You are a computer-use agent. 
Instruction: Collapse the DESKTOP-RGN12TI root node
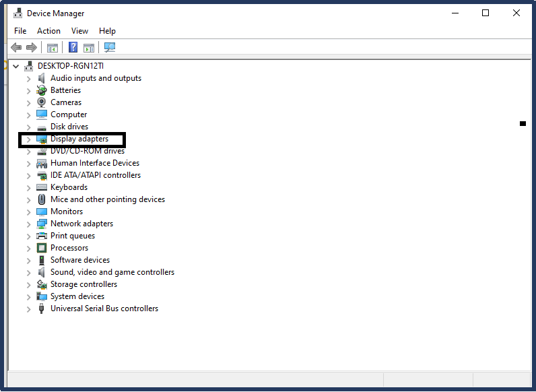[15, 66]
